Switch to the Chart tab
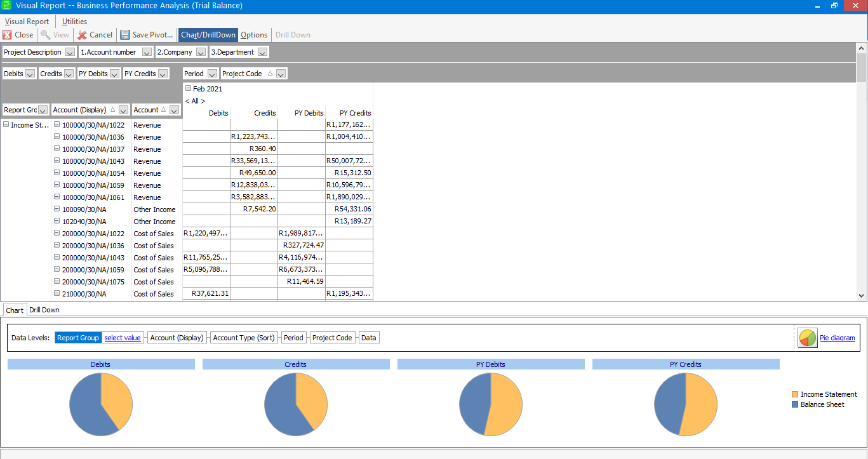The image size is (868, 459). [x=15, y=310]
